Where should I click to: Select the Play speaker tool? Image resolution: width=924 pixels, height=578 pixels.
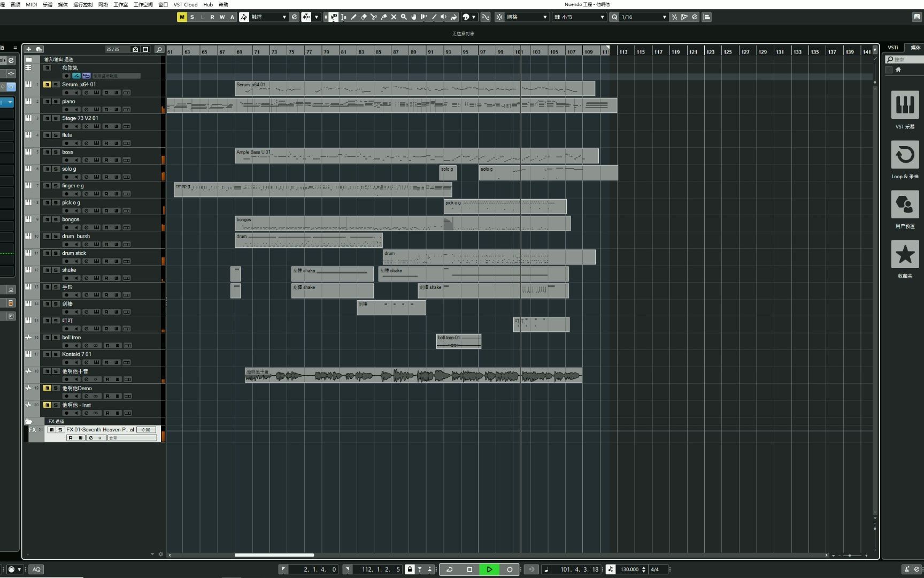pos(444,17)
